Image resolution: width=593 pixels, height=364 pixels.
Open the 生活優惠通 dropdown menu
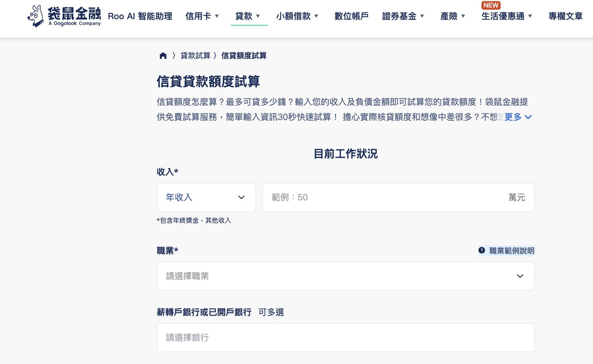pyautogui.click(x=506, y=17)
